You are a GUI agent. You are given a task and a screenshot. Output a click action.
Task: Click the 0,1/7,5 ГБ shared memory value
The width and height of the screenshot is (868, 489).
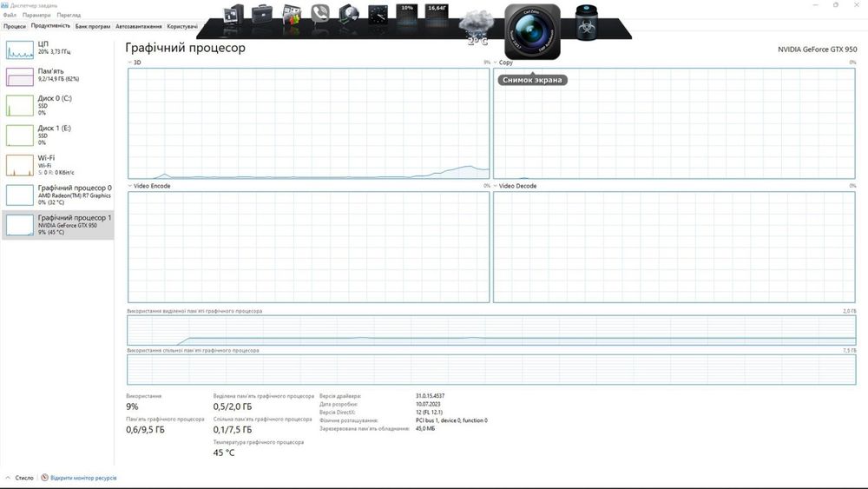[x=233, y=430]
